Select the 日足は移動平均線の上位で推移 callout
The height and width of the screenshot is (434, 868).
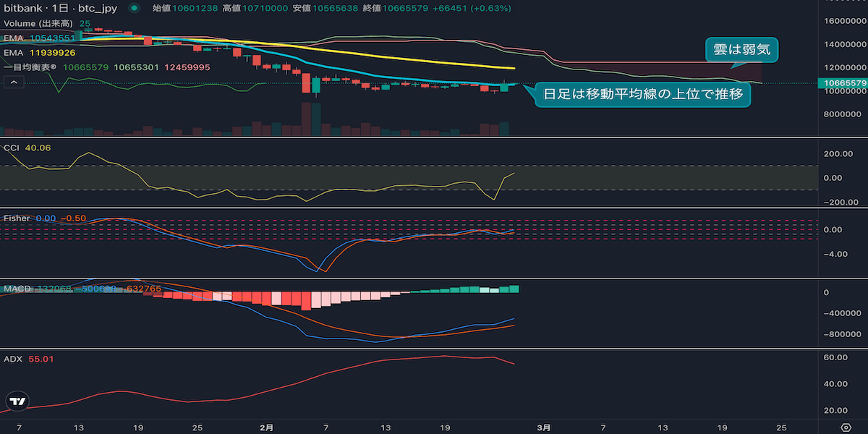click(x=642, y=95)
